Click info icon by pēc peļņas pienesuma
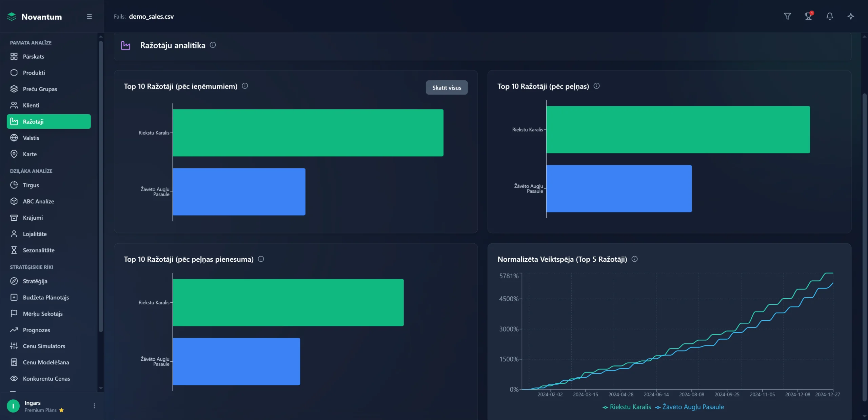The image size is (868, 420). click(261, 259)
